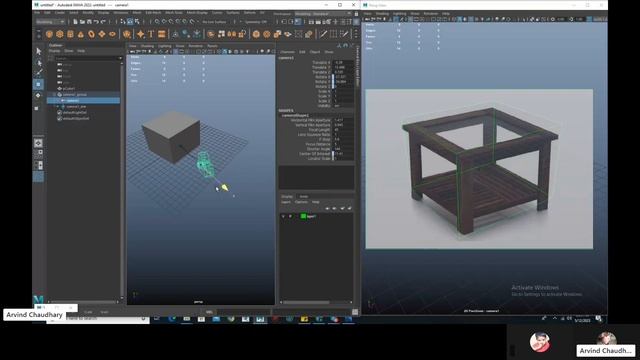Click the New Scene icon in status line
The height and width of the screenshot is (360, 640).
tap(75, 22)
